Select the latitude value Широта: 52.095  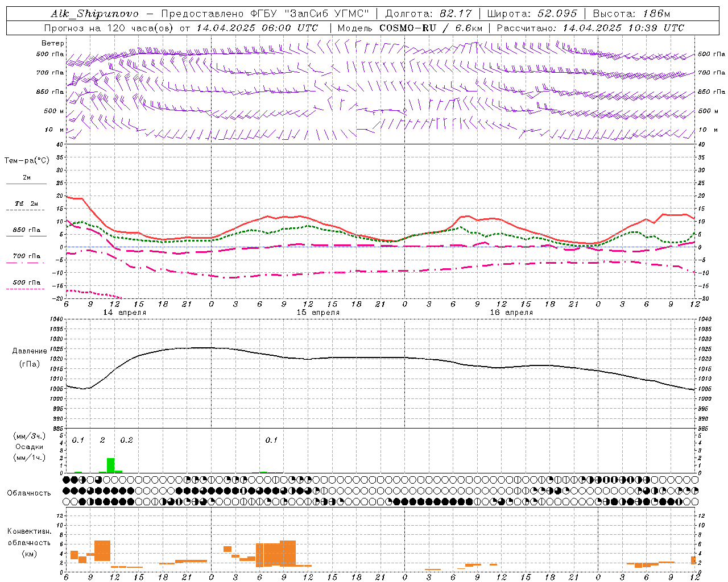pyautogui.click(x=533, y=14)
